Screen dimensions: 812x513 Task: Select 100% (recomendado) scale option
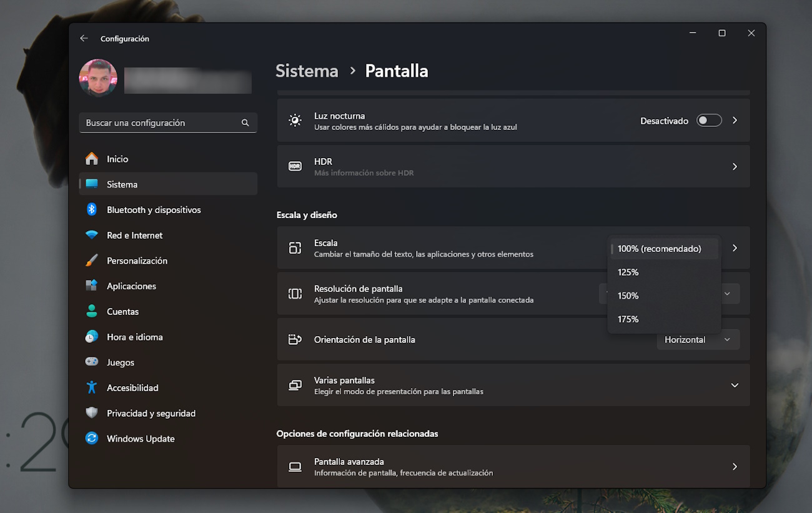click(x=664, y=249)
